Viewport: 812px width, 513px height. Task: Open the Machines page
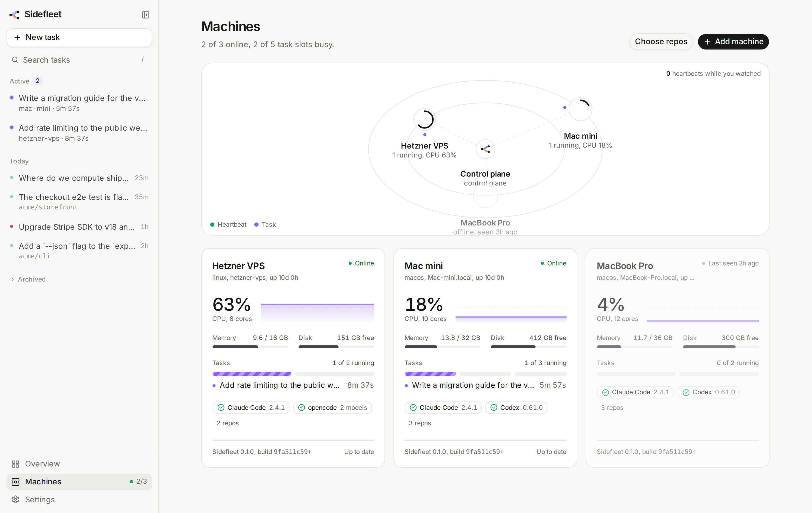79,482
